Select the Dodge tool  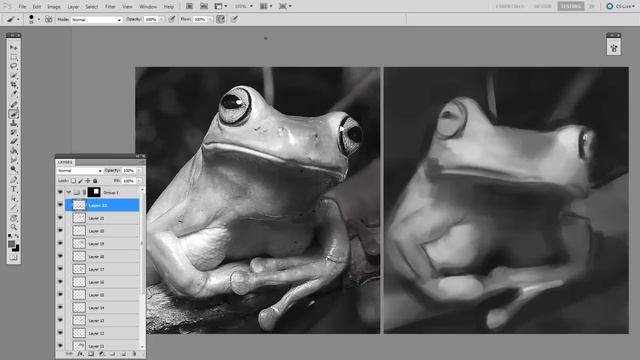(13, 169)
